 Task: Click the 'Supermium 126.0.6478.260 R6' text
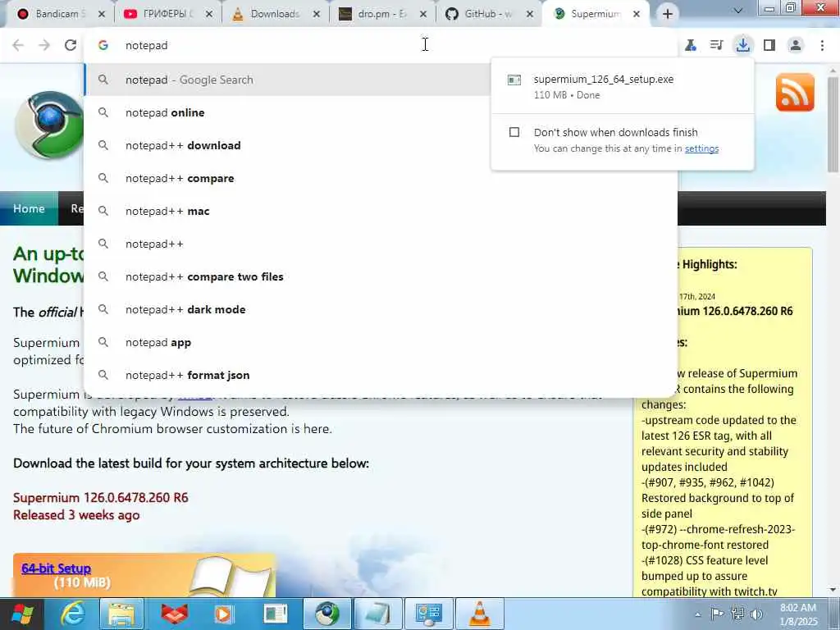point(101,498)
